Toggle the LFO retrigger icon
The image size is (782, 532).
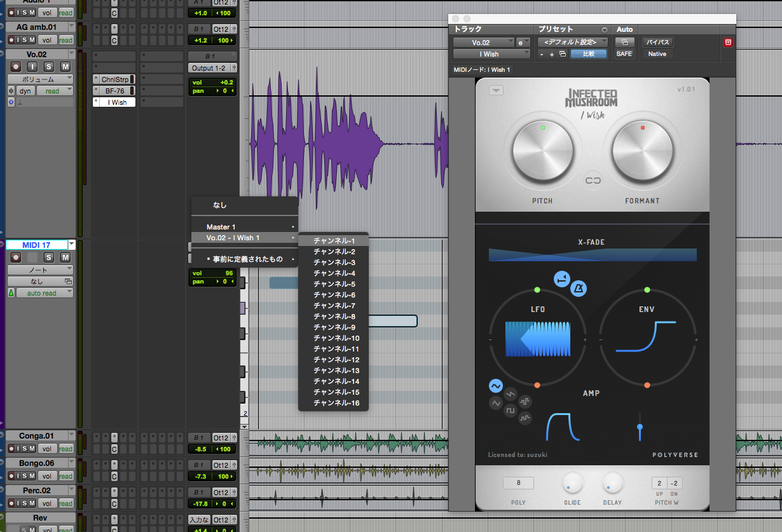point(561,278)
